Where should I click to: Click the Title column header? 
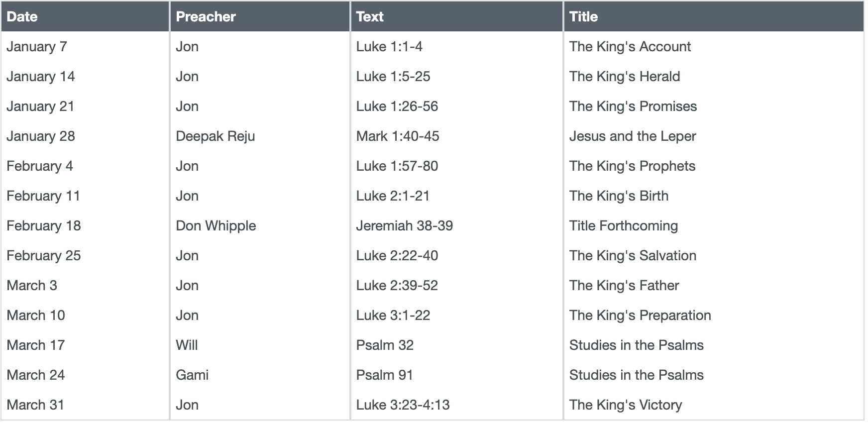(x=583, y=16)
